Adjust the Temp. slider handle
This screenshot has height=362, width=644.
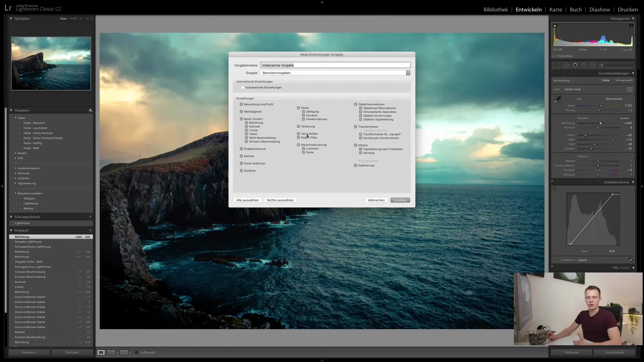coord(601,106)
